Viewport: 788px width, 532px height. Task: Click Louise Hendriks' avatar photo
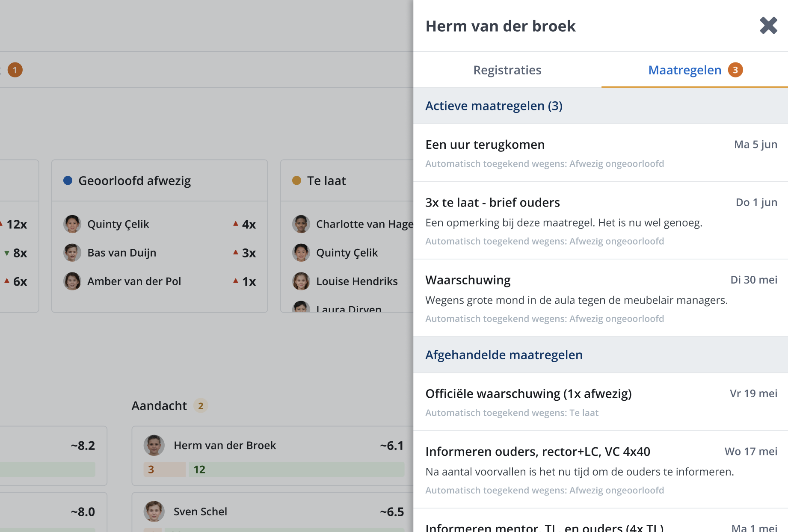click(x=301, y=281)
